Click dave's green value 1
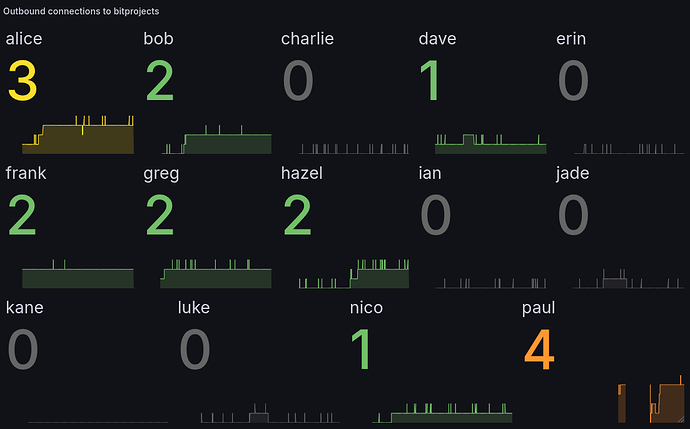The width and height of the screenshot is (690, 429). (x=430, y=82)
